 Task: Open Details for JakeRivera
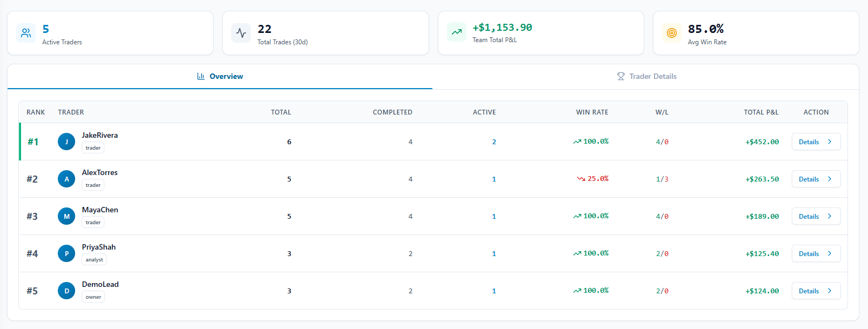816,142
